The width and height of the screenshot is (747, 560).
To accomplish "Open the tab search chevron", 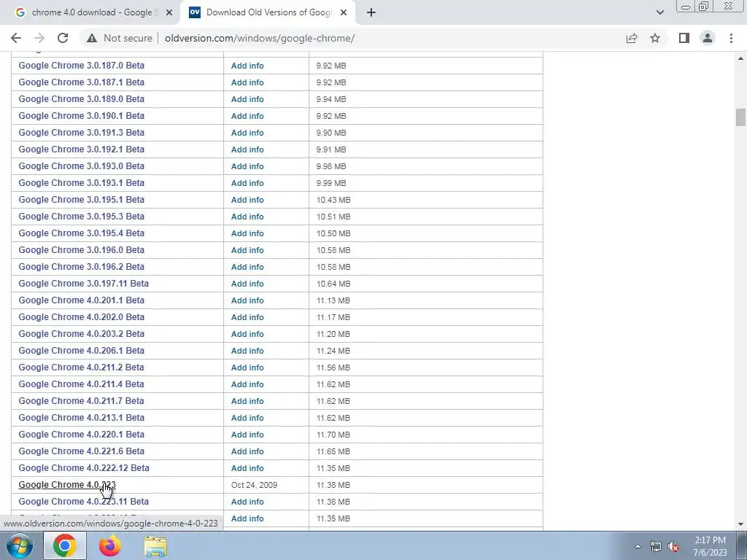I will pyautogui.click(x=659, y=12).
